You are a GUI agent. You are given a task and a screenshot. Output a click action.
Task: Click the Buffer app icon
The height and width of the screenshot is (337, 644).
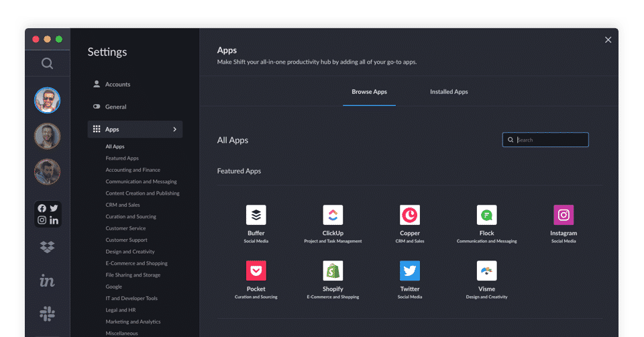[256, 215]
